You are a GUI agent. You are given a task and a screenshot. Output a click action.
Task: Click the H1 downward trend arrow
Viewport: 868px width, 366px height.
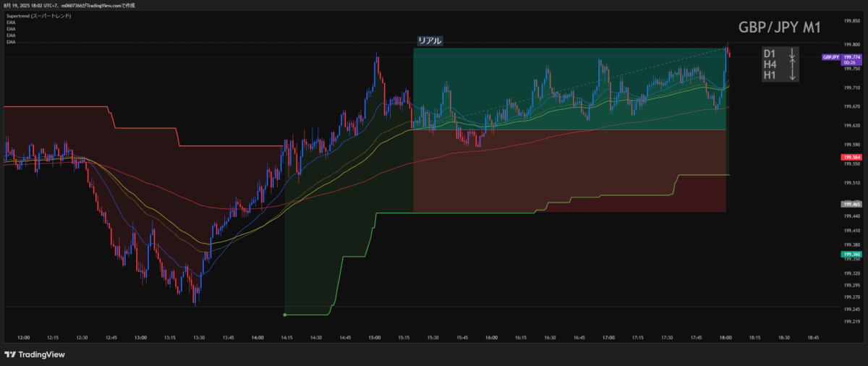[x=792, y=75]
